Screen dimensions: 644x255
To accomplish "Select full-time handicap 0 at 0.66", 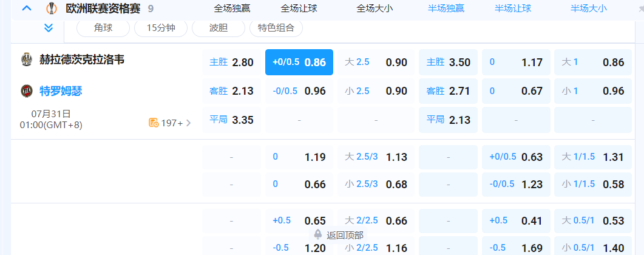I will tap(299, 185).
